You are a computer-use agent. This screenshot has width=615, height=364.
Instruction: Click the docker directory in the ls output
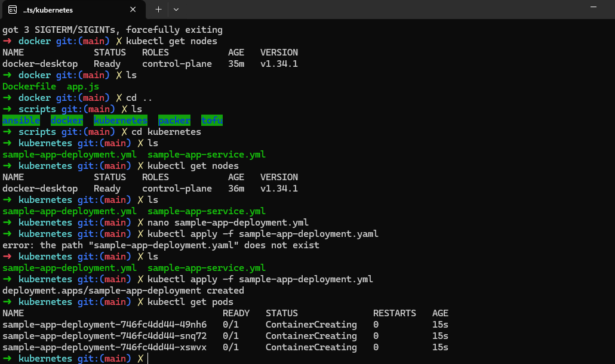[67, 120]
